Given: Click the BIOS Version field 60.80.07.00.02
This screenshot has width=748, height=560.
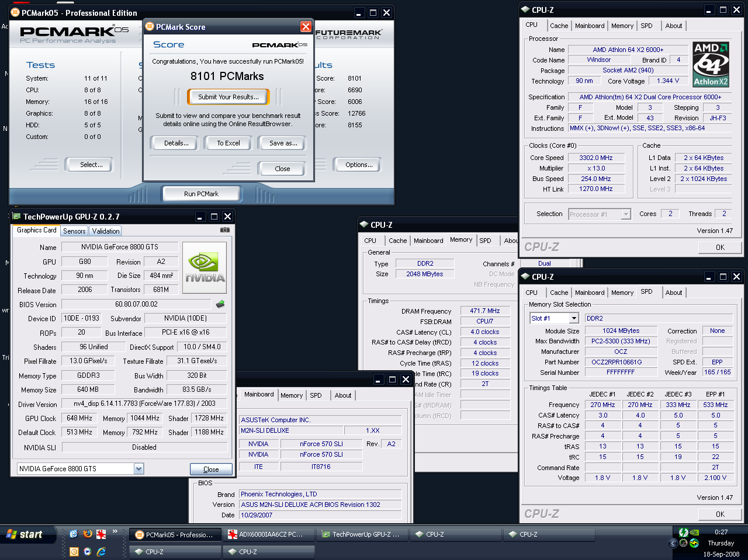Looking at the screenshot, I should click(136, 304).
